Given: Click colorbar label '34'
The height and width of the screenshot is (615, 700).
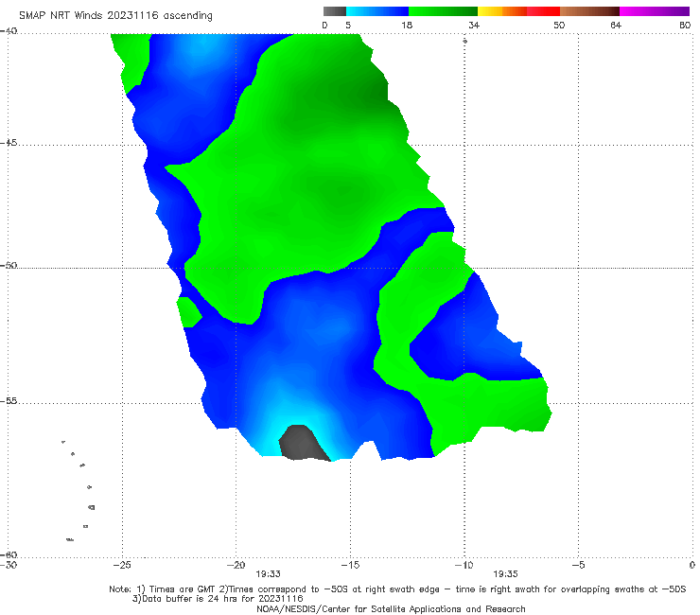Looking at the screenshot, I should (474, 26).
